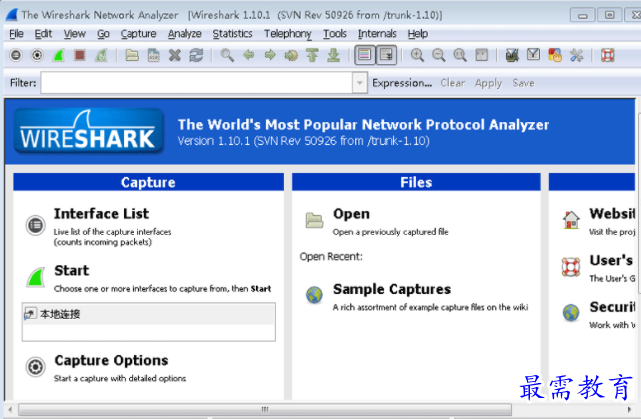
Task: Click the display filter input field
Action: click(x=197, y=83)
